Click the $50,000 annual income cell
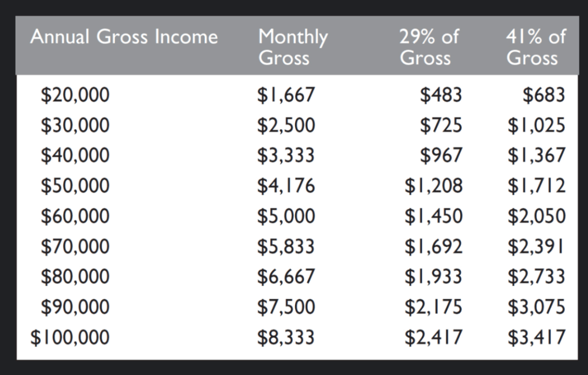588x375 pixels. (75, 185)
